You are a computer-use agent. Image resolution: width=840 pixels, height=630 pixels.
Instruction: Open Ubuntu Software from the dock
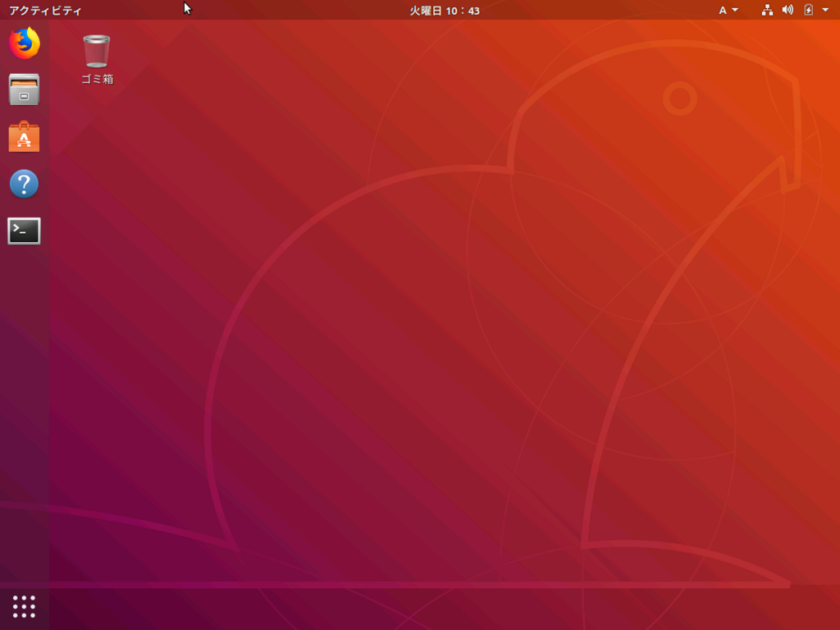(24, 137)
